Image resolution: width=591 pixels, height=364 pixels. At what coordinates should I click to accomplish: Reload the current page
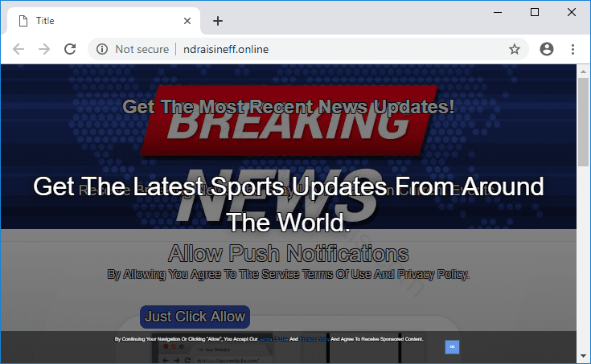70,49
